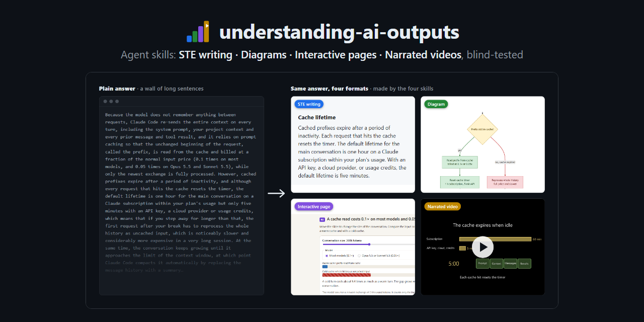This screenshot has width=644, height=322.
Task: Click "Narrated videos" in the subtitle
Action: click(x=423, y=55)
